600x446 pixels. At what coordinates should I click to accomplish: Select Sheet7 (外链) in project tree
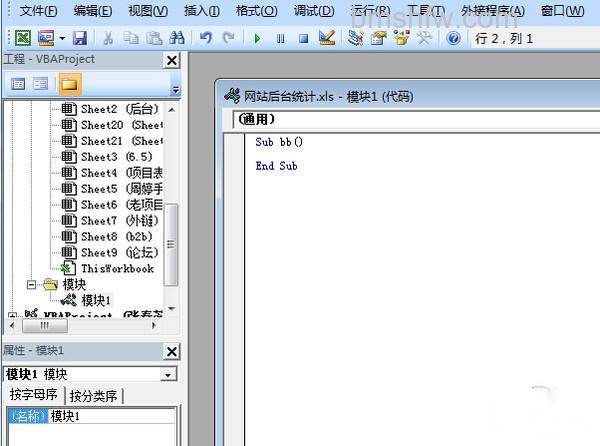110,221
